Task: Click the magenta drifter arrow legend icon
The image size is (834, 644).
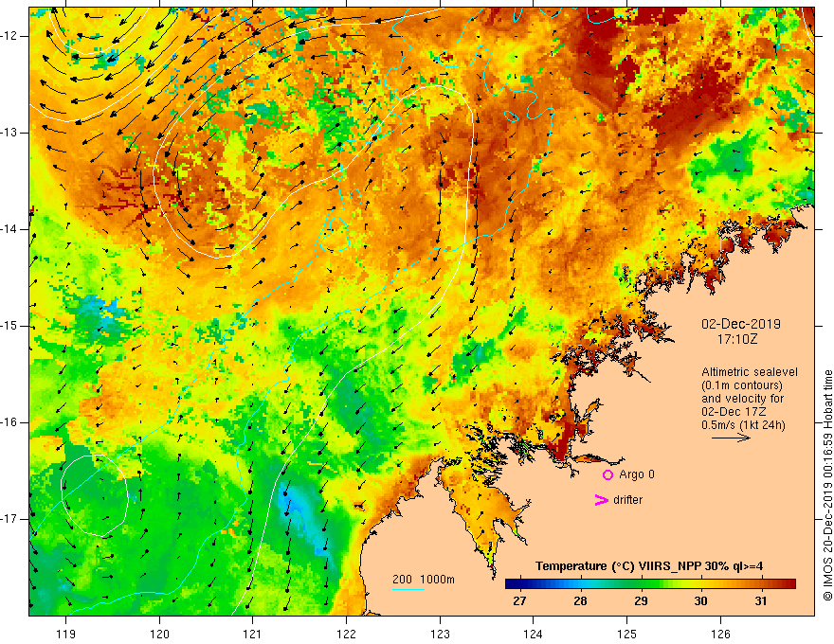Action: 601,500
